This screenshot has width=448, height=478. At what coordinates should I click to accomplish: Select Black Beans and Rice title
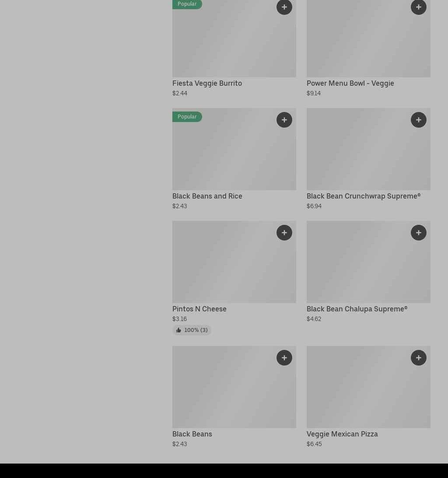tap(207, 196)
